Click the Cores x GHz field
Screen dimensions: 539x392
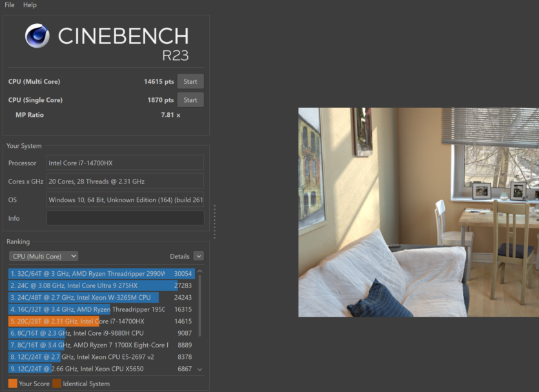[x=125, y=181]
